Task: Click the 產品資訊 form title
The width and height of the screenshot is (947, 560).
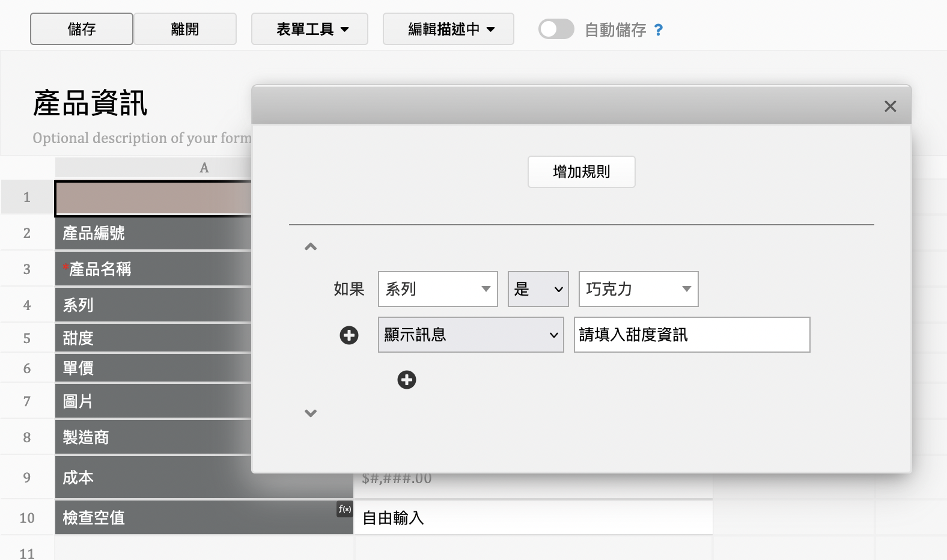Action: [x=90, y=103]
